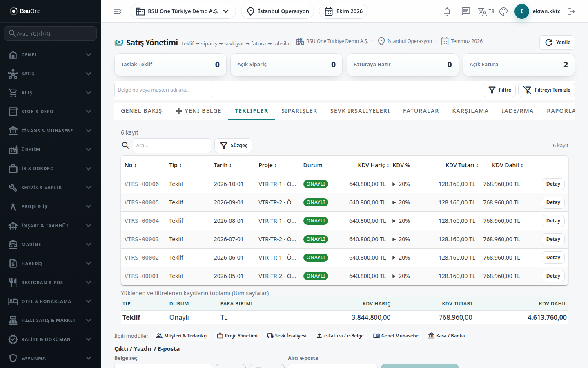588x368 pixels.
Task: Click the RESTORAN & POS cutlery icon
Action: coord(13,283)
